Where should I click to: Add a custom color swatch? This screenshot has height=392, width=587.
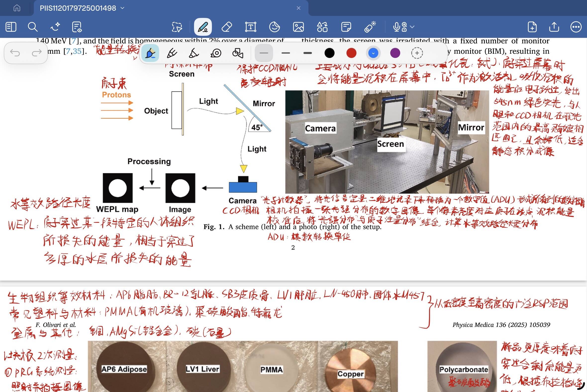point(417,53)
